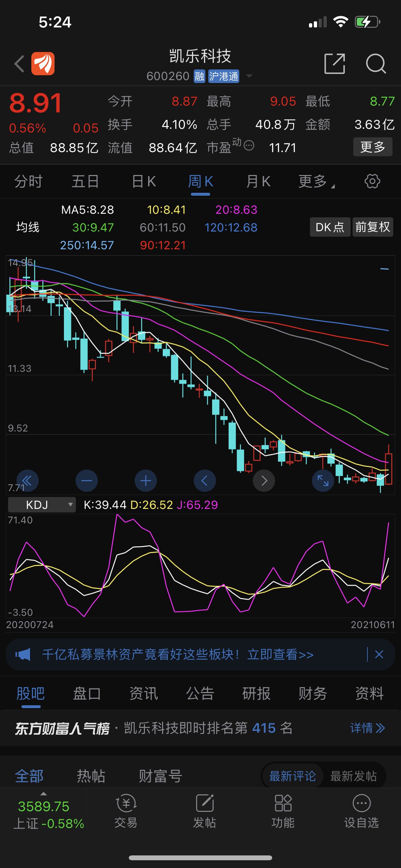This screenshot has height=868, width=401.
Task: Tap the back arrow icon
Action: (20, 64)
